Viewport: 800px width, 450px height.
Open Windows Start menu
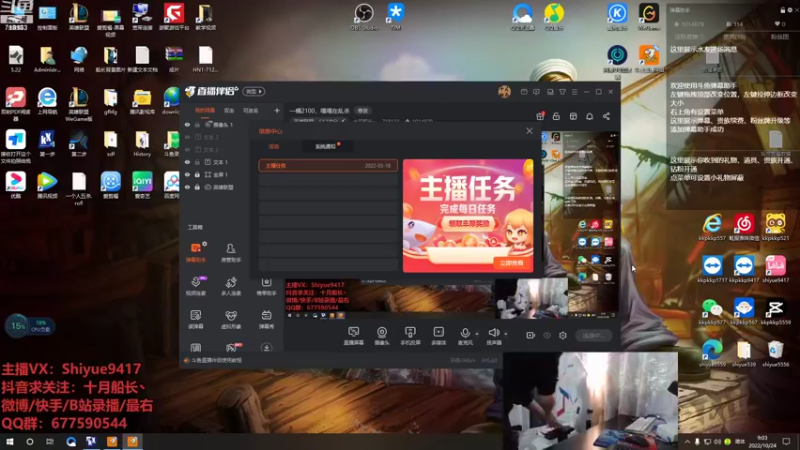coord(10,442)
